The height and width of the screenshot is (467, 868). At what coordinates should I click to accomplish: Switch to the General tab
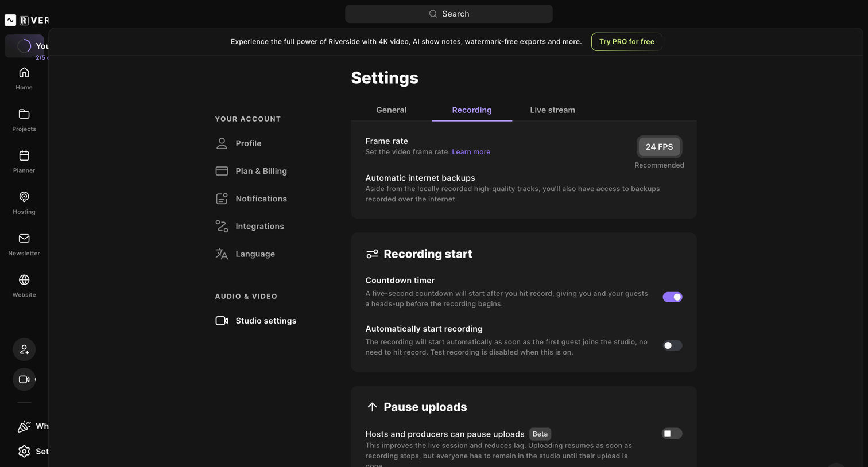click(391, 110)
